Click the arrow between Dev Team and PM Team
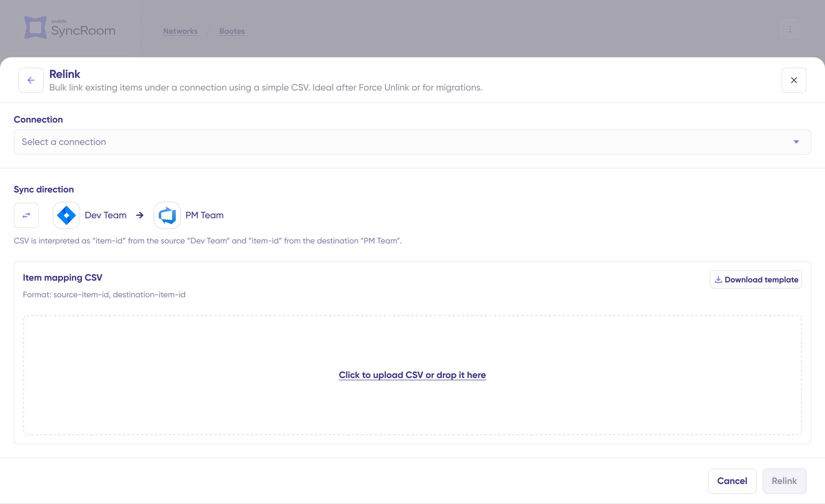This screenshot has width=825, height=504. [x=140, y=215]
